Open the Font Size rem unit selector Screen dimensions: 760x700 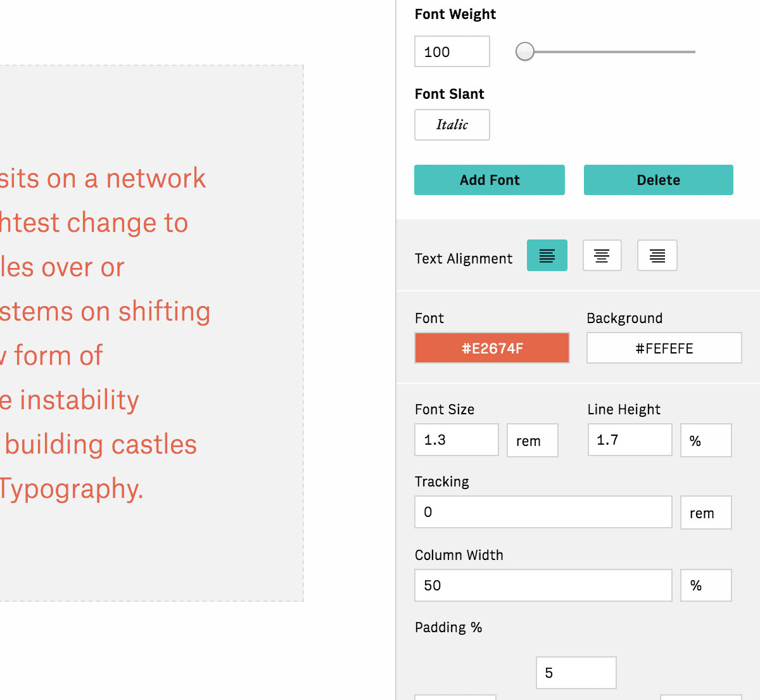(x=532, y=441)
